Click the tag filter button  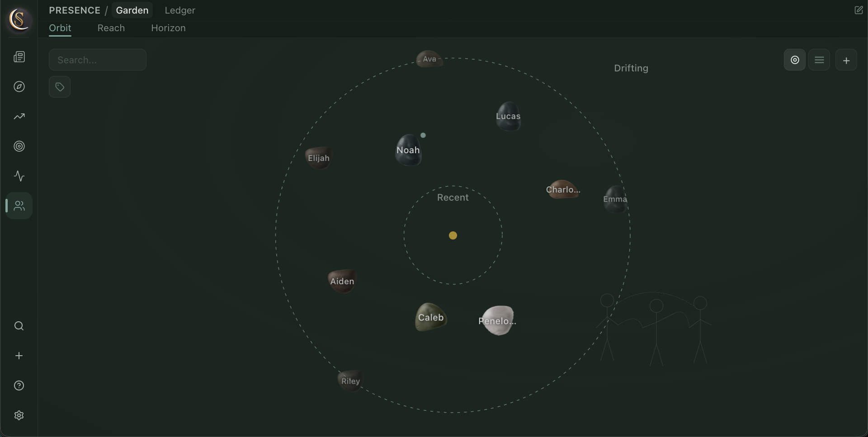[60, 87]
